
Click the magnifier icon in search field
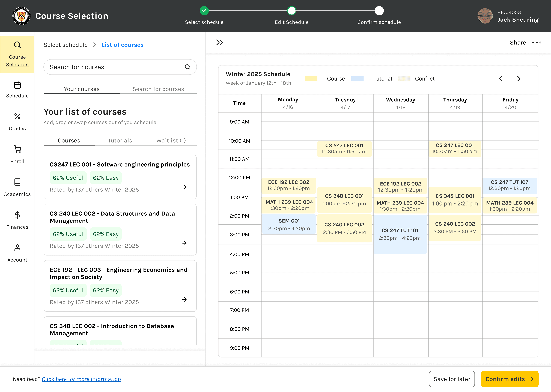pyautogui.click(x=187, y=67)
